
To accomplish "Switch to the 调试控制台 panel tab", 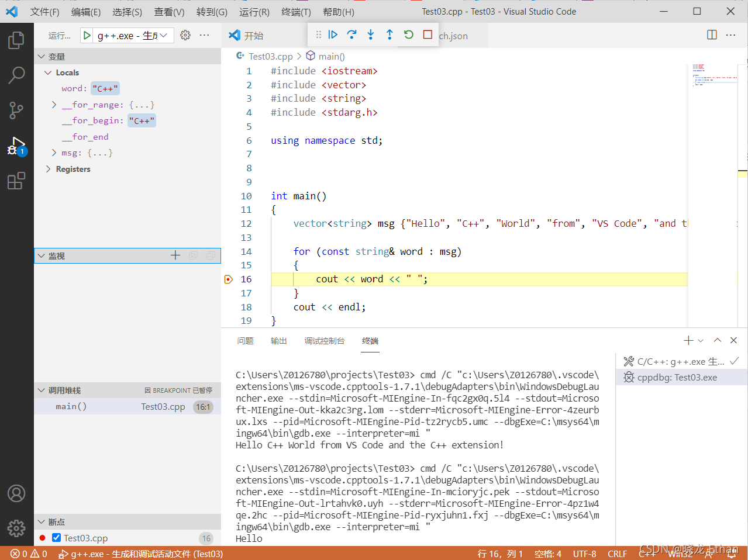I will point(325,341).
